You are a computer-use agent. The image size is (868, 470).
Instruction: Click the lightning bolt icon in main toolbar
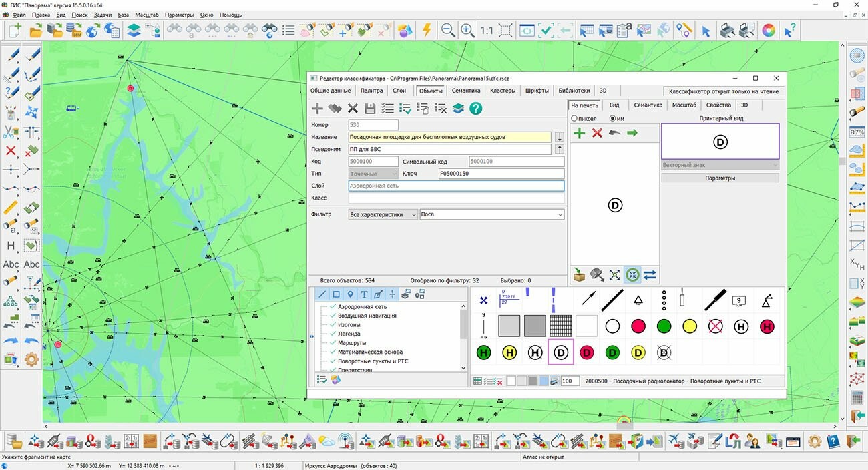click(426, 30)
